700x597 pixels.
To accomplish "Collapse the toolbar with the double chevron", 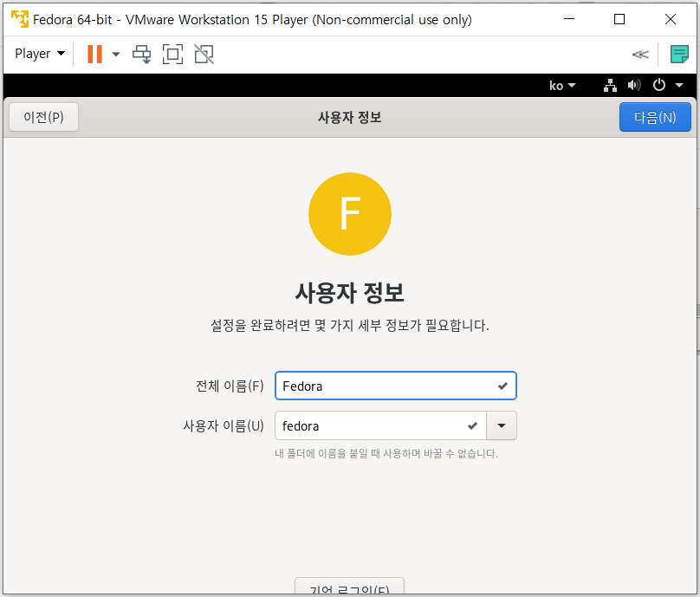I will tap(640, 55).
